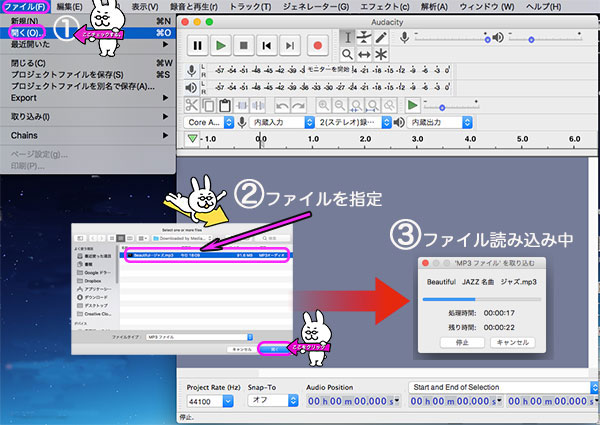Click キャンセル in MP3 import dialog
The width and height of the screenshot is (600, 425).
(x=513, y=342)
